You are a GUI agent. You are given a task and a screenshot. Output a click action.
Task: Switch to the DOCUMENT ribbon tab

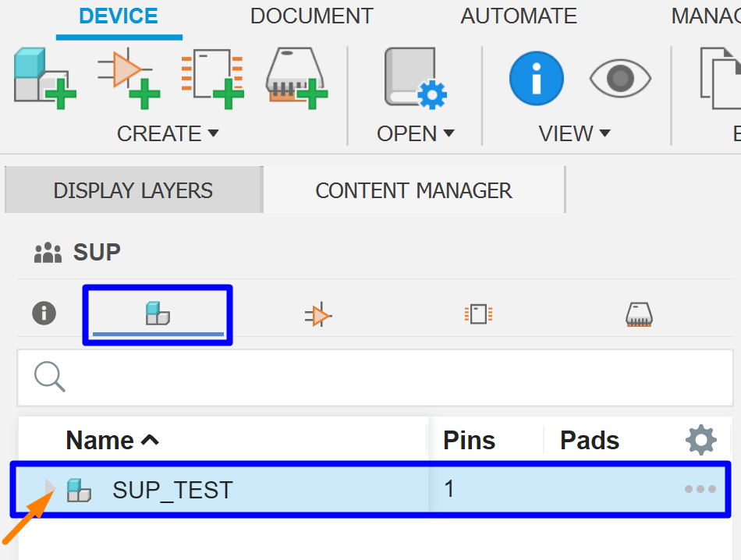311,16
